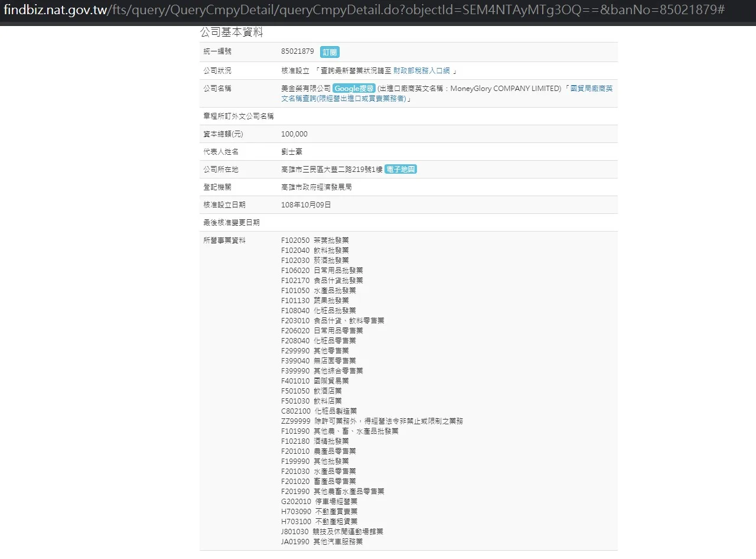
Task: Click the G202010 停車場經營業 business item
Action: tap(319, 502)
